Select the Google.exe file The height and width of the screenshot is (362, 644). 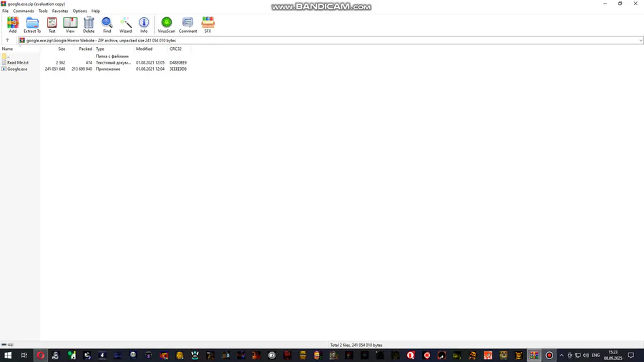tap(17, 69)
